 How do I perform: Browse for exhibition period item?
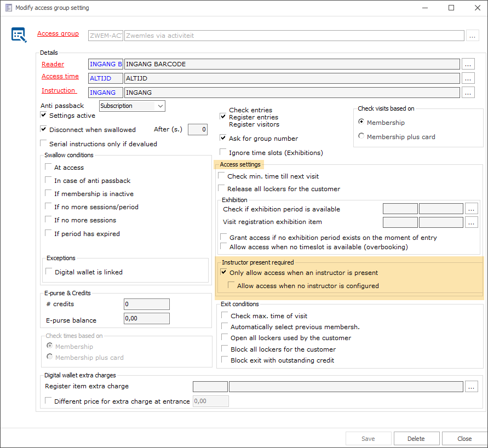point(471,209)
